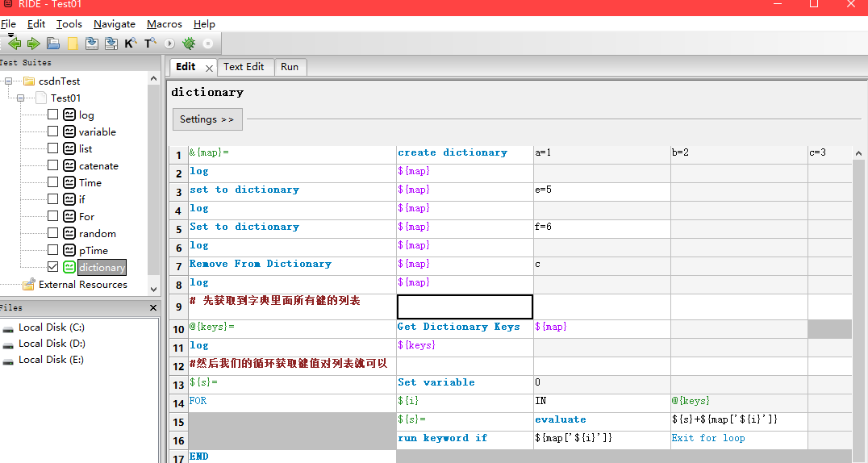Click row 1 number header
This screenshot has width=868, height=463.
[178, 155]
